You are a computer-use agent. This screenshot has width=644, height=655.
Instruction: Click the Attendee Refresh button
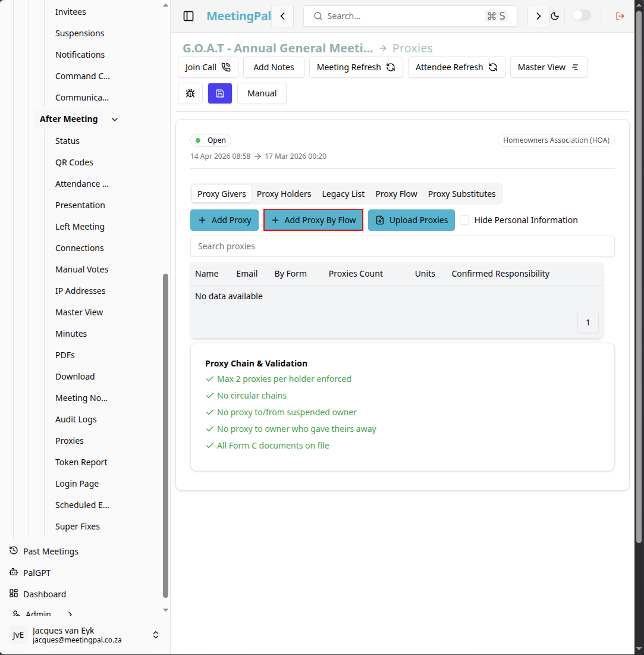[x=457, y=67]
